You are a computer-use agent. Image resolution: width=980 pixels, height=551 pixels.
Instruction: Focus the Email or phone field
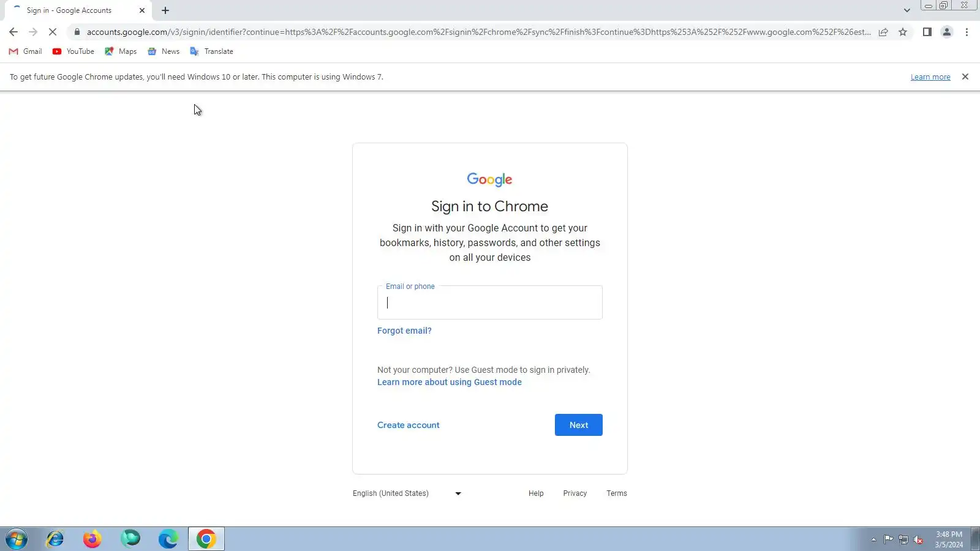pos(490,302)
